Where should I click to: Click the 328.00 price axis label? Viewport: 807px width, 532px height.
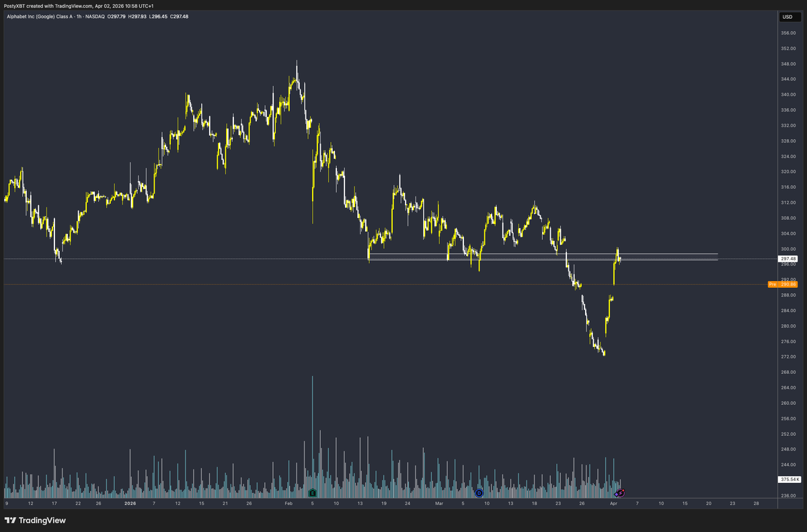pos(788,141)
